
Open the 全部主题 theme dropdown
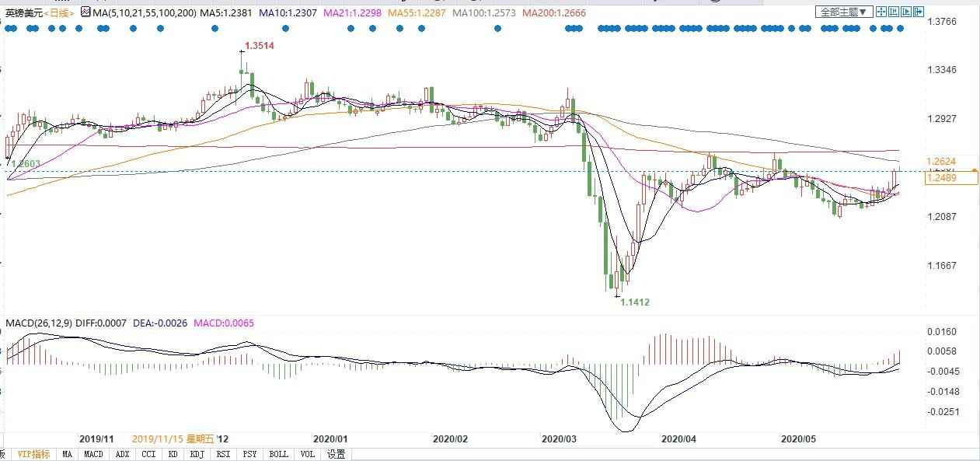click(844, 12)
